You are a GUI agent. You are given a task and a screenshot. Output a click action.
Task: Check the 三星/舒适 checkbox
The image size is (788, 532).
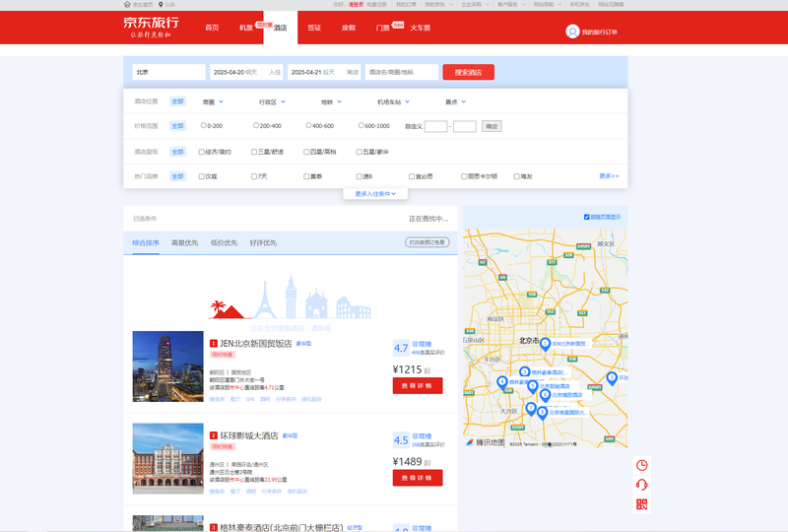(x=254, y=152)
